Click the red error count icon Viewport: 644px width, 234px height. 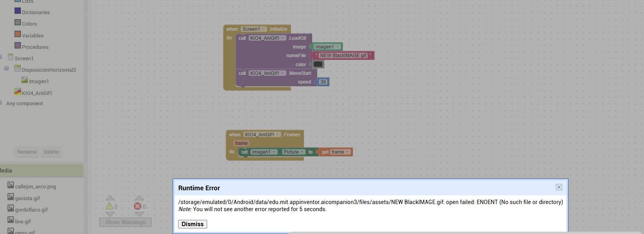tap(138, 206)
